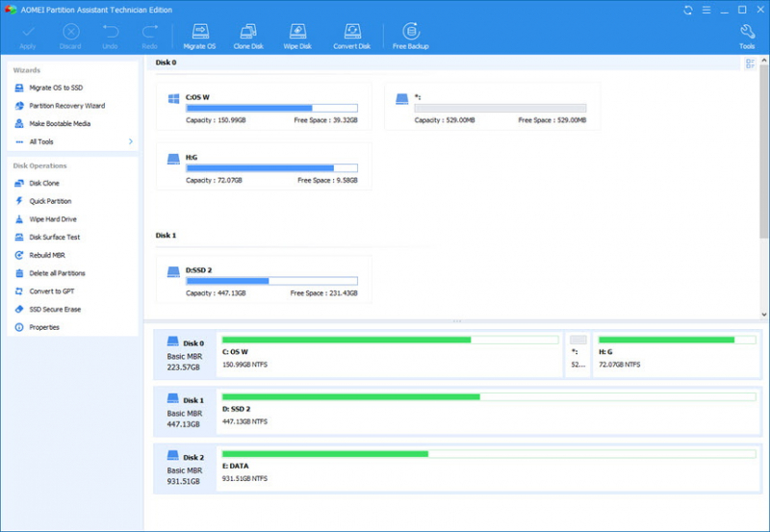Expand the All Tools submenu arrow
Viewport: 770px width, 532px height.
[131, 141]
